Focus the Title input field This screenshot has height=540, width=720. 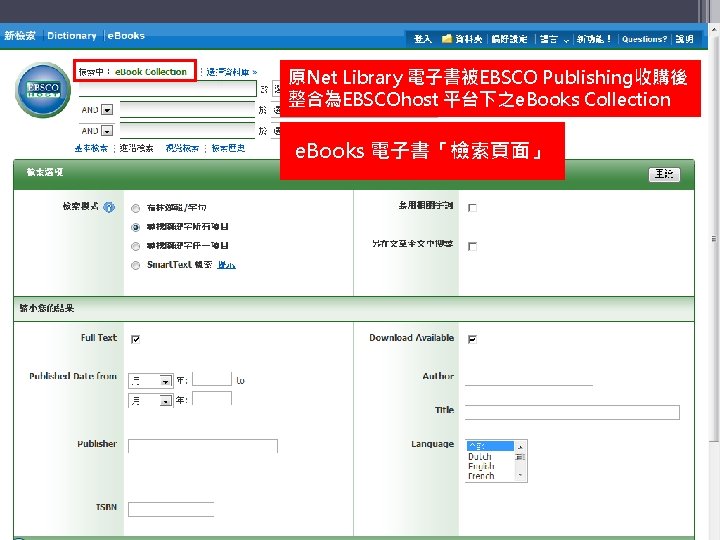572,412
